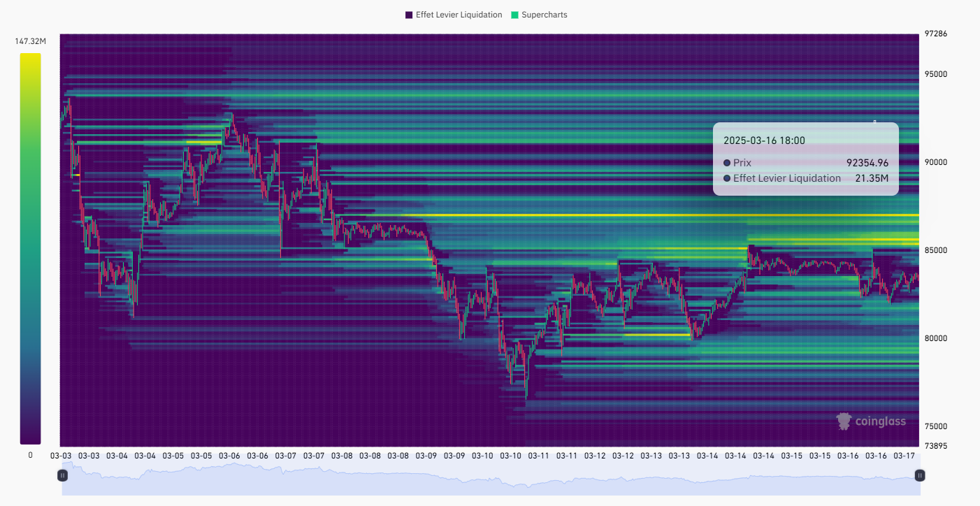Click the 92354.96 price value in tooltip

tap(867, 163)
